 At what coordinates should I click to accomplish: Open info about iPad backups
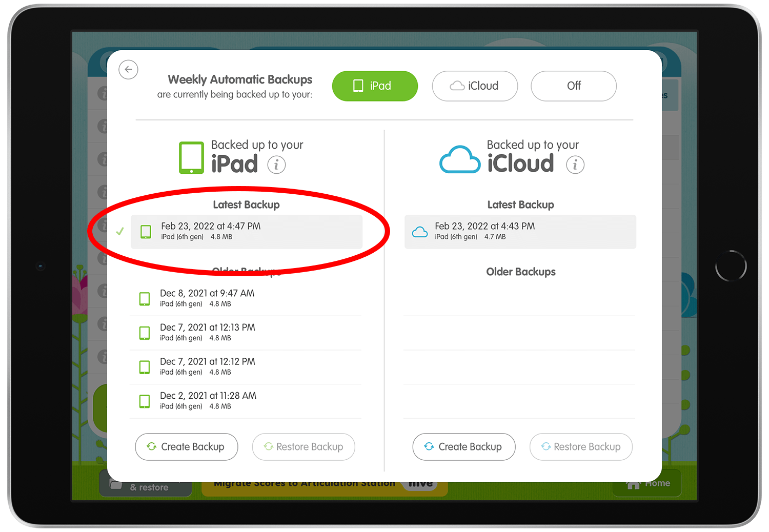coord(276,165)
